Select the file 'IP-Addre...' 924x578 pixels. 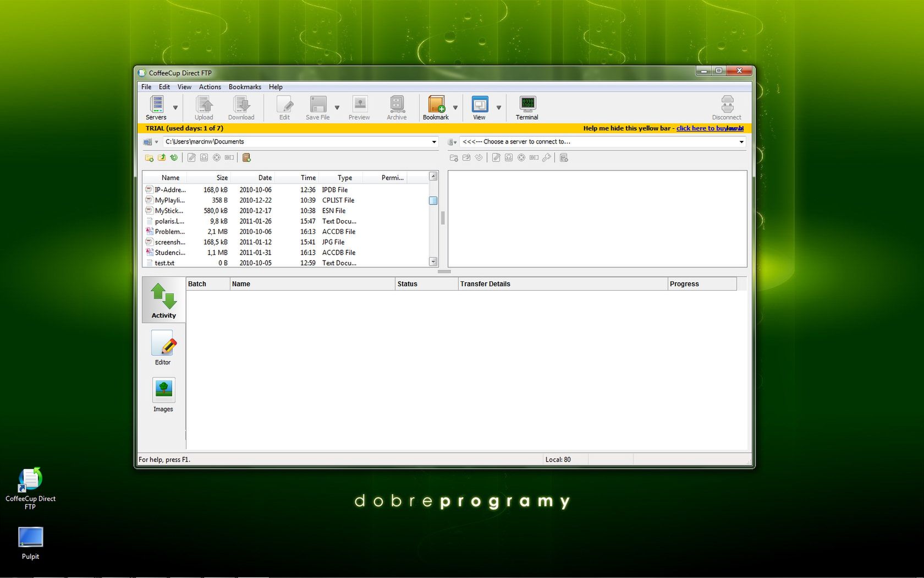coord(170,190)
